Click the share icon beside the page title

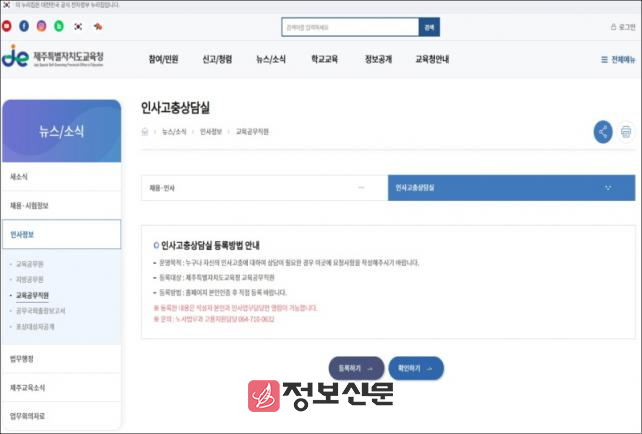pos(602,131)
